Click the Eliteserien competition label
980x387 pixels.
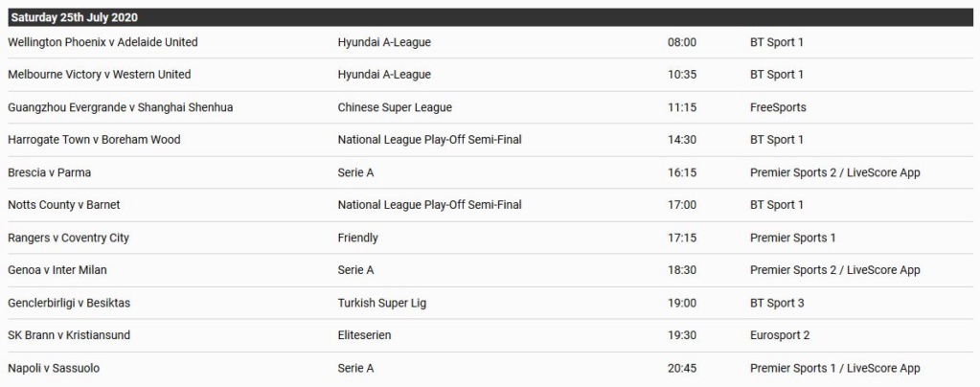(364, 335)
